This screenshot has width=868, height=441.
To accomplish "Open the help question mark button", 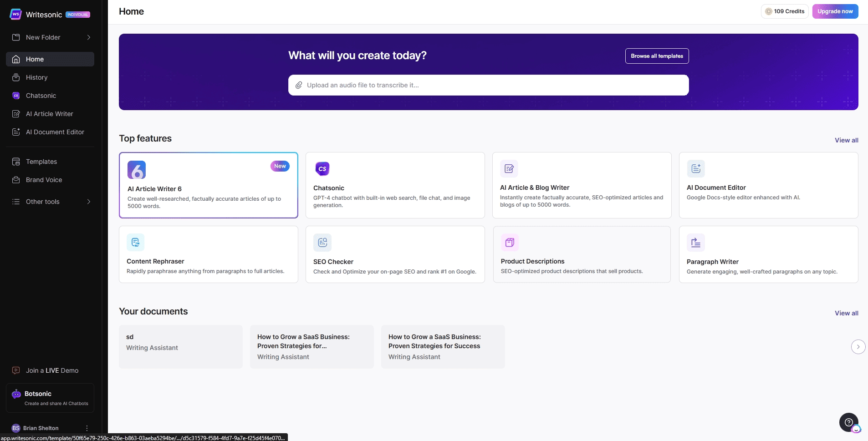I will (x=849, y=422).
